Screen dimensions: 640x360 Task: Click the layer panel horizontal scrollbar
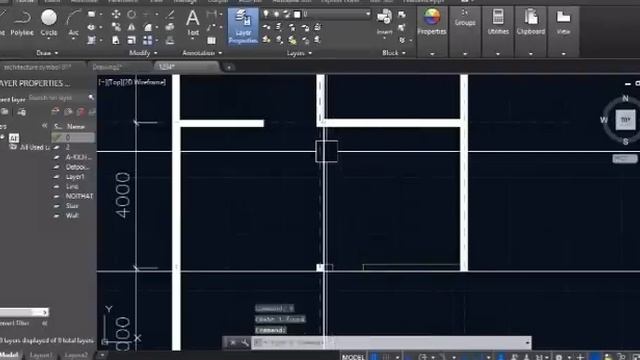(24, 312)
